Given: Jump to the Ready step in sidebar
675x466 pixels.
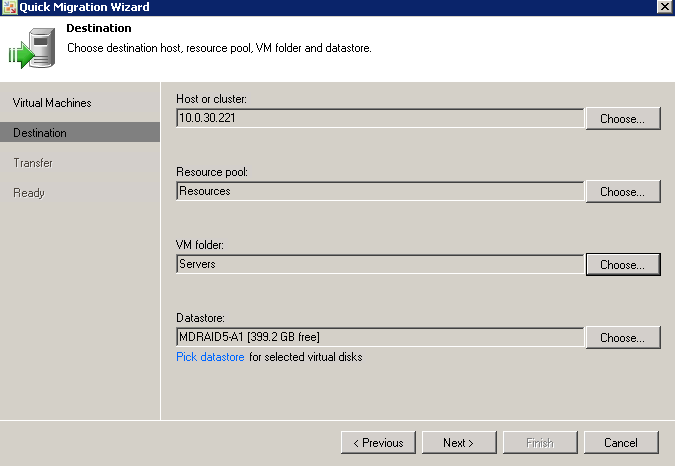Looking at the screenshot, I should click(29, 193).
